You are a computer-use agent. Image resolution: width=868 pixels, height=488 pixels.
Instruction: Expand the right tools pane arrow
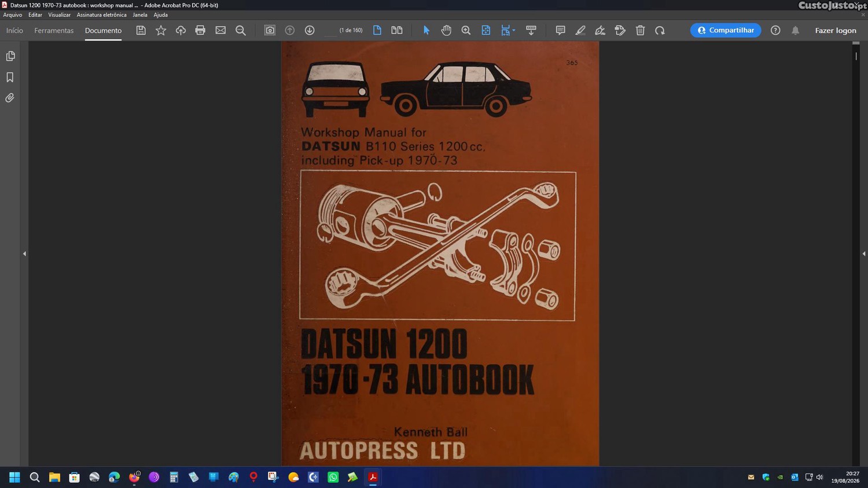pyautogui.click(x=864, y=254)
